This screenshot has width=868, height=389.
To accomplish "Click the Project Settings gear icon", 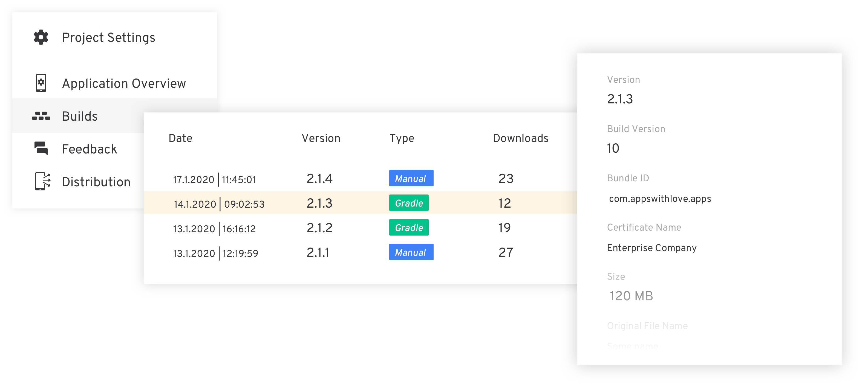I will pos(41,37).
